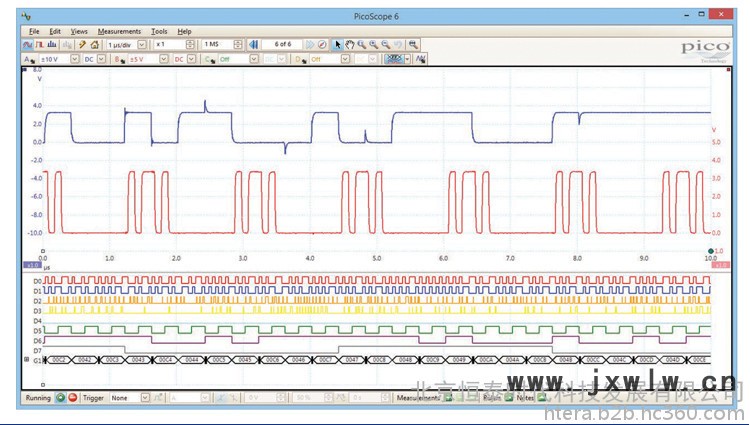Open the Views menu

(x=79, y=32)
